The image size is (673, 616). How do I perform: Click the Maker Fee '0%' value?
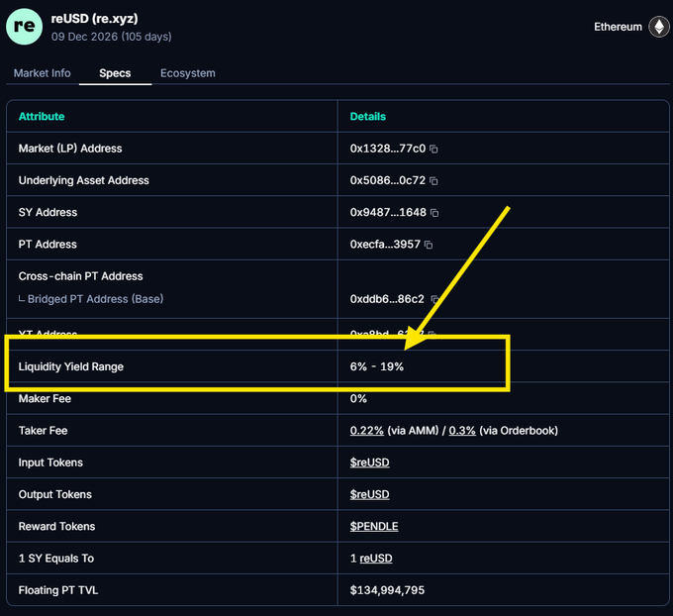coord(358,399)
